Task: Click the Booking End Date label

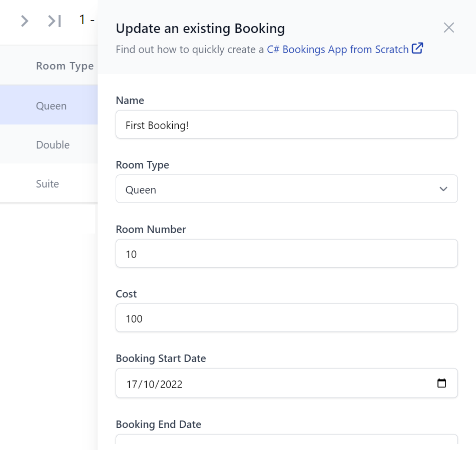Action: click(159, 424)
